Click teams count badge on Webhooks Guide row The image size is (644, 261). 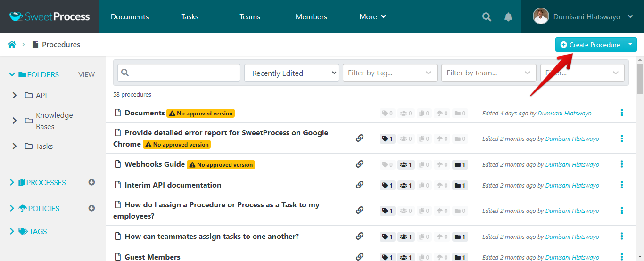click(406, 165)
